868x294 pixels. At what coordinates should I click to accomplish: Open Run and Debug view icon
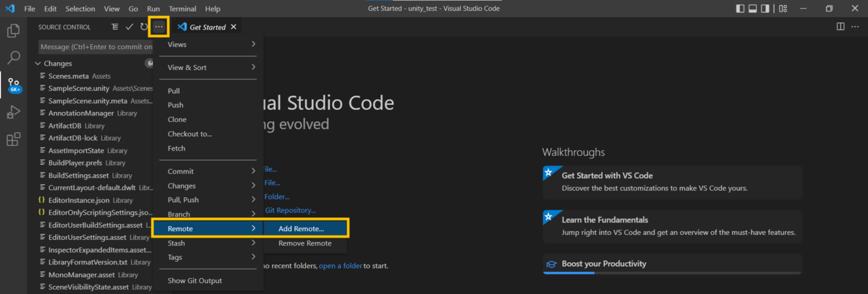tap(13, 112)
